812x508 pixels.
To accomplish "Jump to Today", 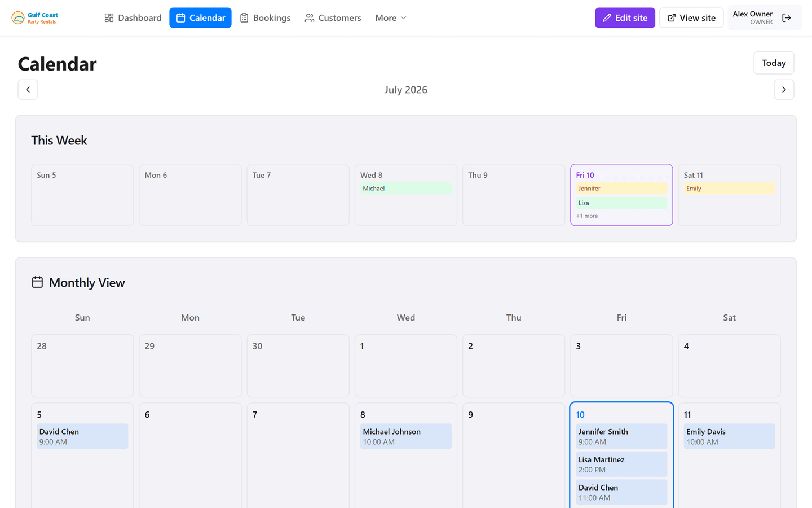I will pos(774,63).
